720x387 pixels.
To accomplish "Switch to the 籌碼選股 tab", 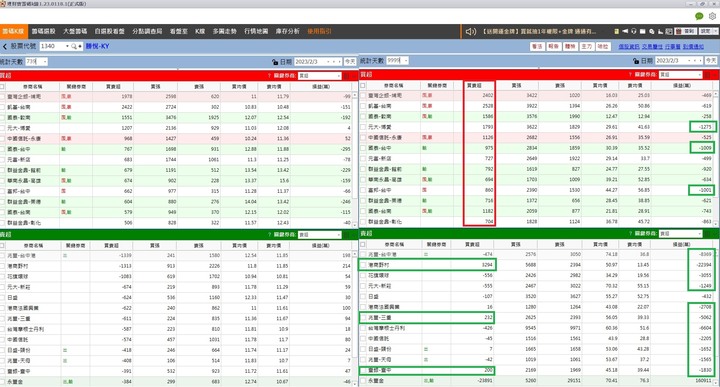I will 43,31.
